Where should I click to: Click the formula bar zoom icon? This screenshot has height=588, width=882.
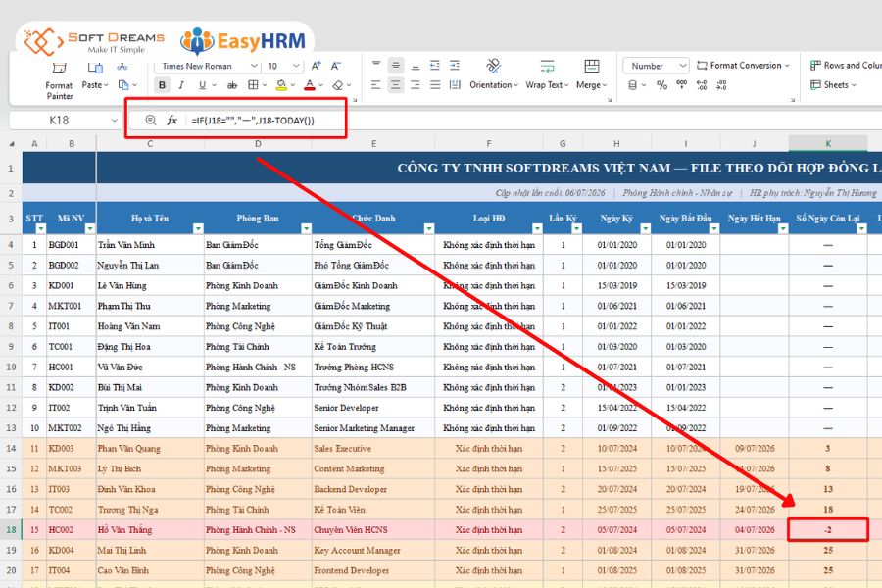pyautogui.click(x=150, y=120)
